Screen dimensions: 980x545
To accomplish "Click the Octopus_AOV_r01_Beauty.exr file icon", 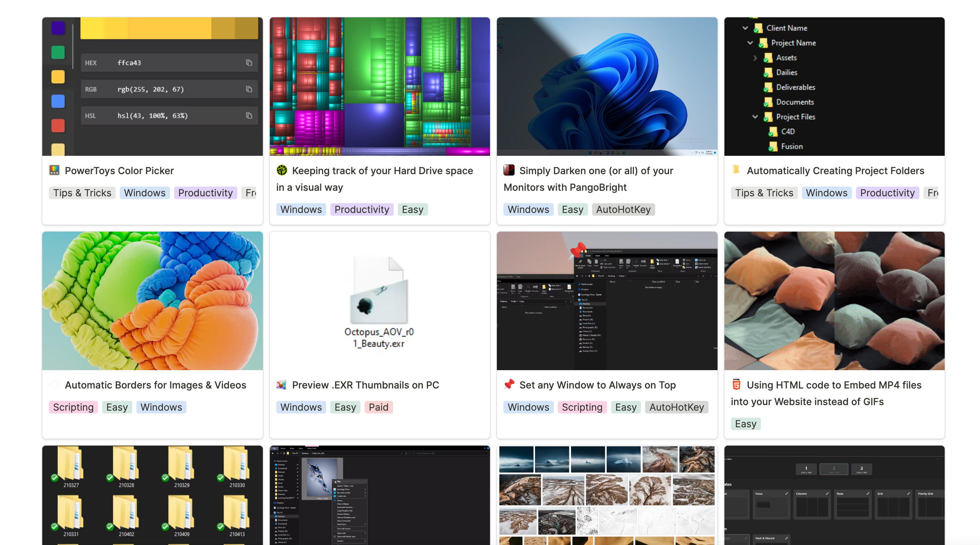I will [379, 290].
